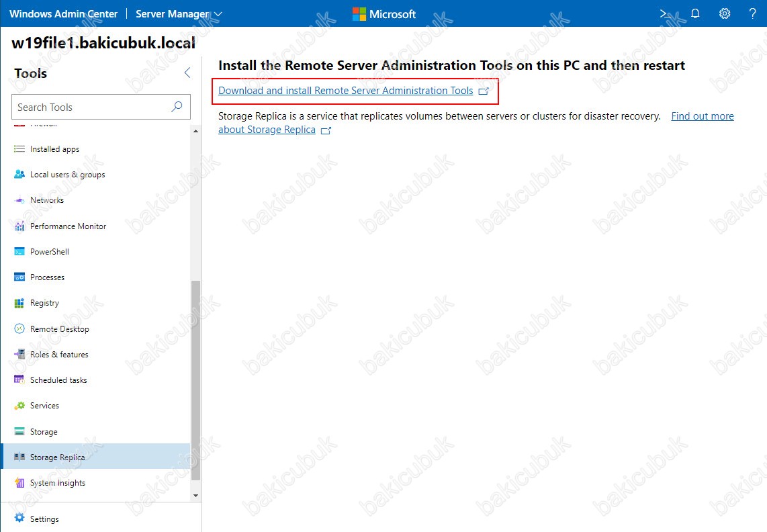The image size is (767, 532).
Task: Click the Local users & groups icon
Action: tap(19, 174)
